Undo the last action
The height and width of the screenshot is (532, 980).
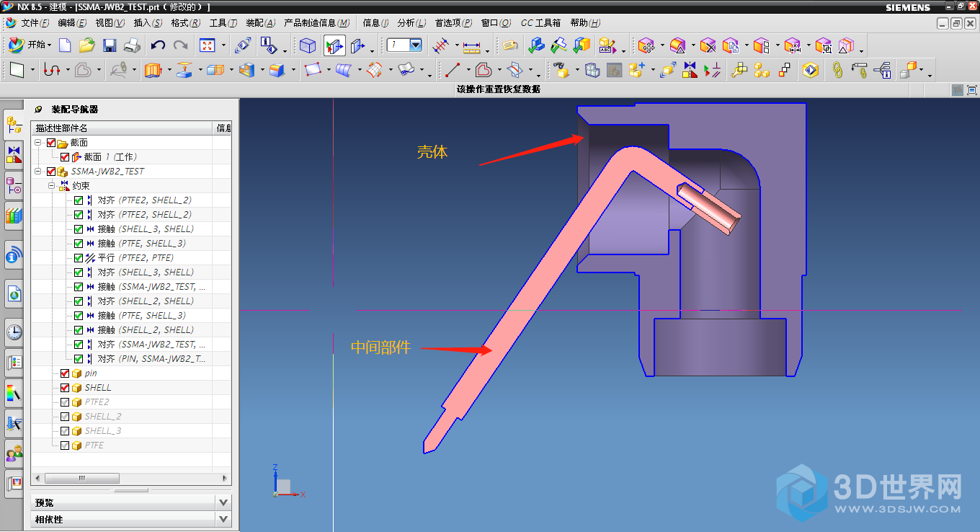[158, 45]
